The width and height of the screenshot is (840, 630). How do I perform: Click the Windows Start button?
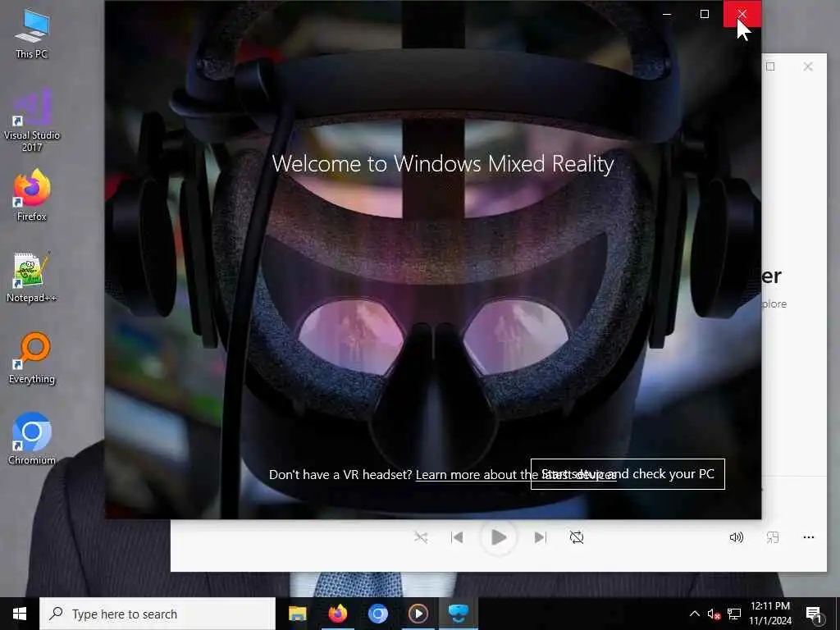point(20,614)
